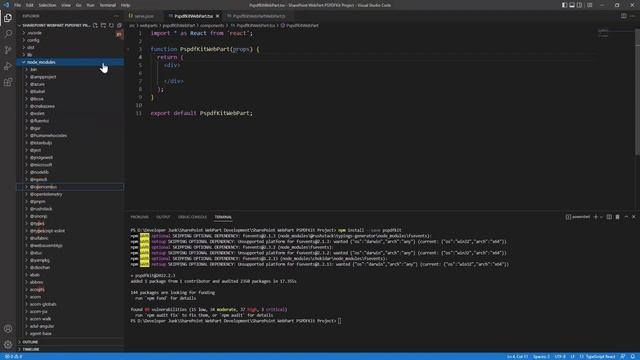This screenshot has width=640, height=360.
Task: Click Collapse Folders icon in Explorer
Action: coord(119,25)
